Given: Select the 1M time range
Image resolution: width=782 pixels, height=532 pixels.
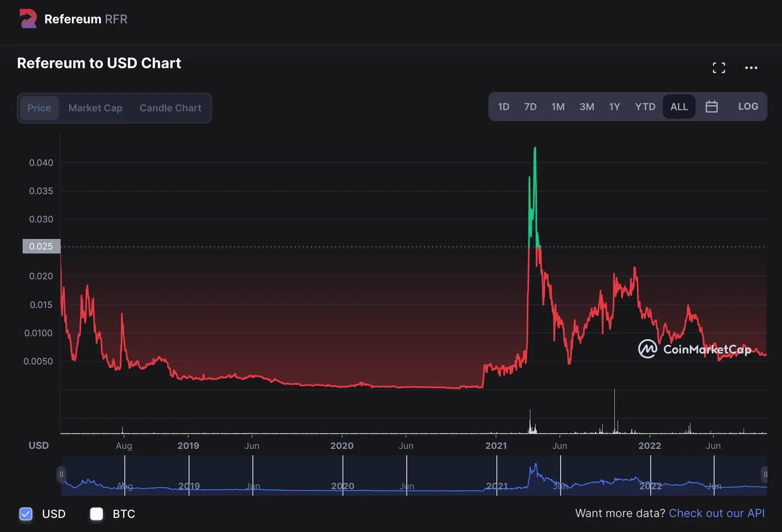Looking at the screenshot, I should [x=558, y=106].
